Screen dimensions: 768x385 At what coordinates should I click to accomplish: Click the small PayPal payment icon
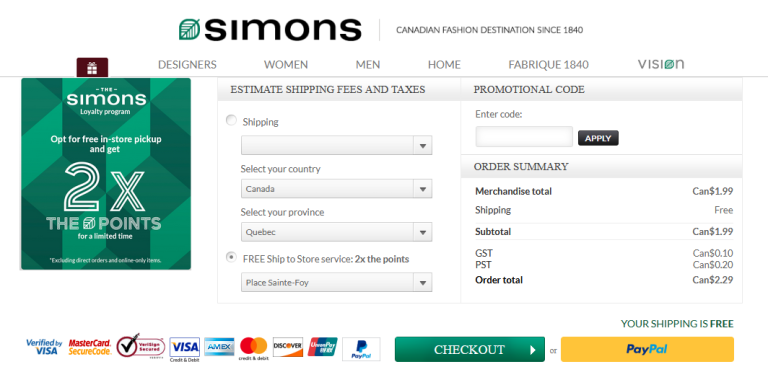(361, 349)
